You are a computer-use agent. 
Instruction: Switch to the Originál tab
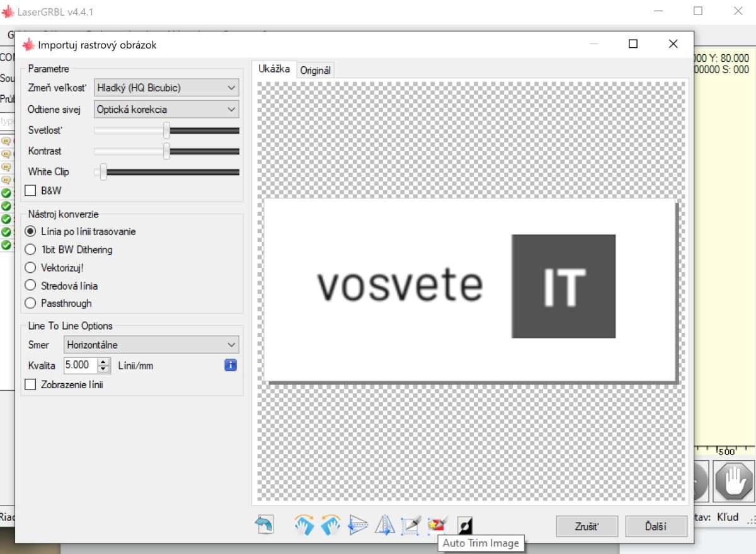click(x=316, y=71)
